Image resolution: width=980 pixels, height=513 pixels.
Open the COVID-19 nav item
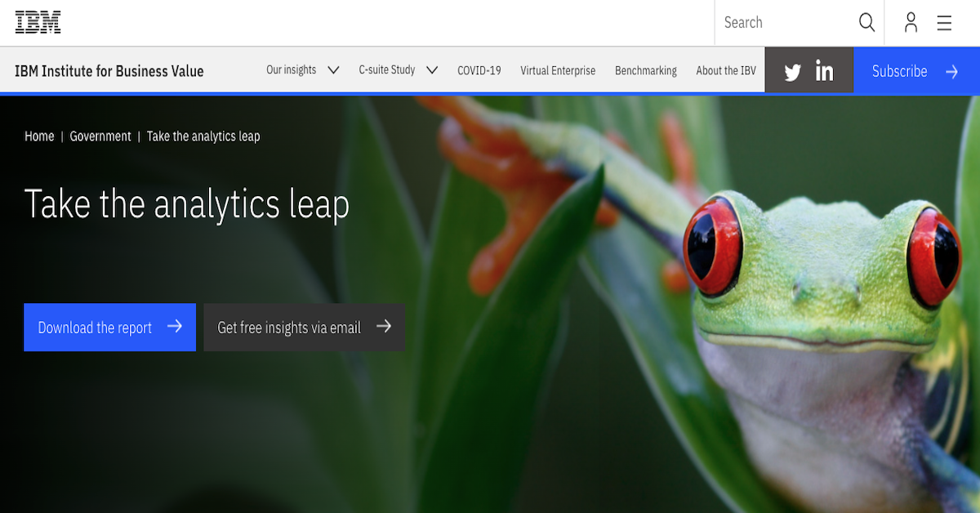pyautogui.click(x=479, y=71)
